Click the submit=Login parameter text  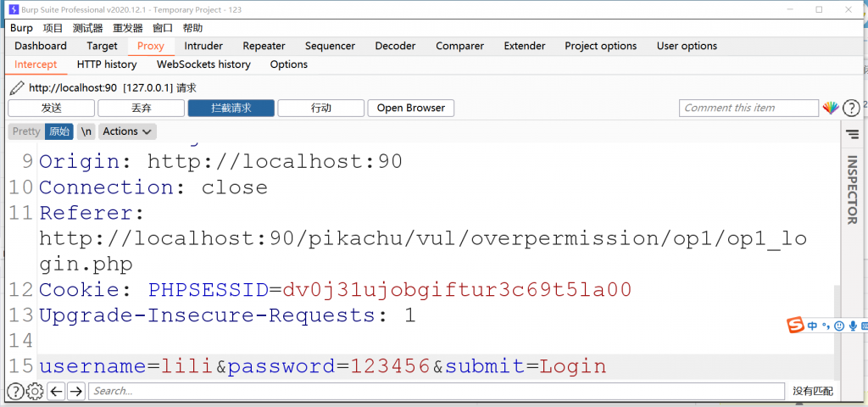click(x=526, y=366)
